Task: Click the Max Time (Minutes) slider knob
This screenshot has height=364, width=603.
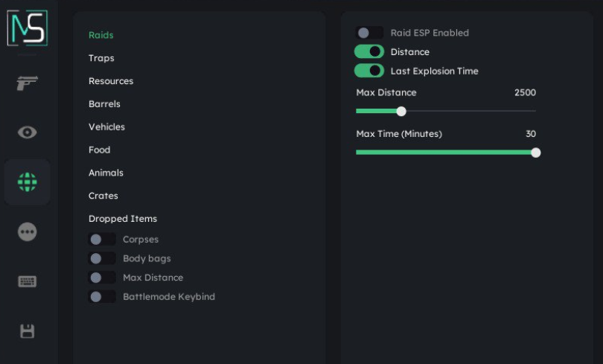Action: (x=535, y=153)
